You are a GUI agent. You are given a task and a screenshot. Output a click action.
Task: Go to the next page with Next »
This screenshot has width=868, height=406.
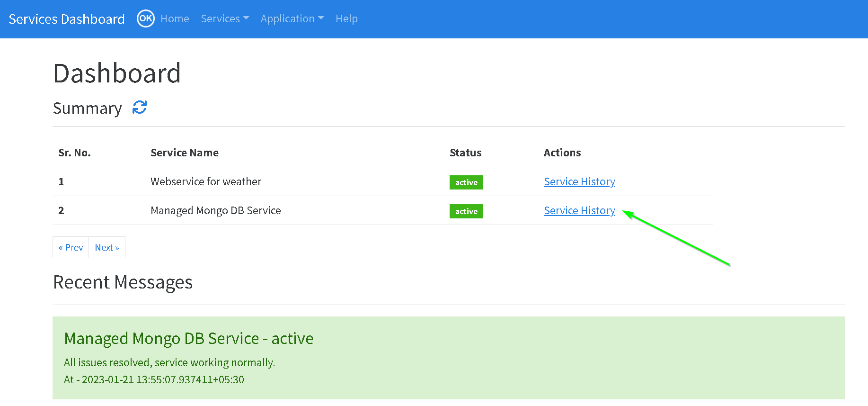[x=107, y=247]
